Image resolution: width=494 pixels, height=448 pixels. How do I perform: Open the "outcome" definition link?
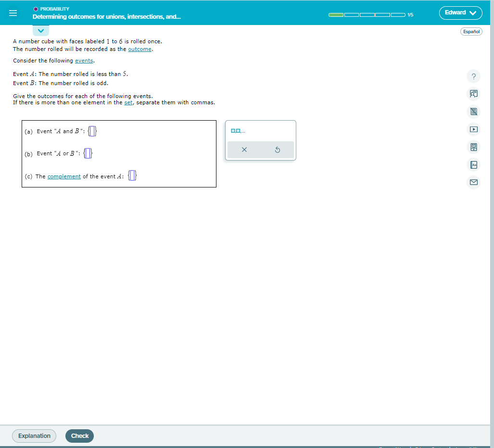(139, 49)
